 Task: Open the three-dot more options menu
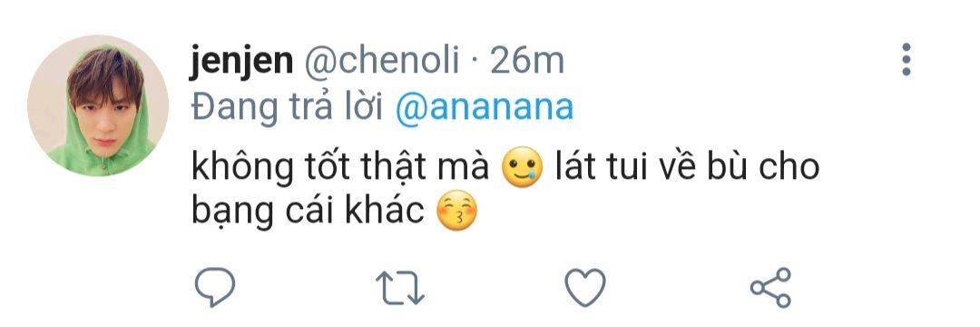pyautogui.click(x=906, y=60)
